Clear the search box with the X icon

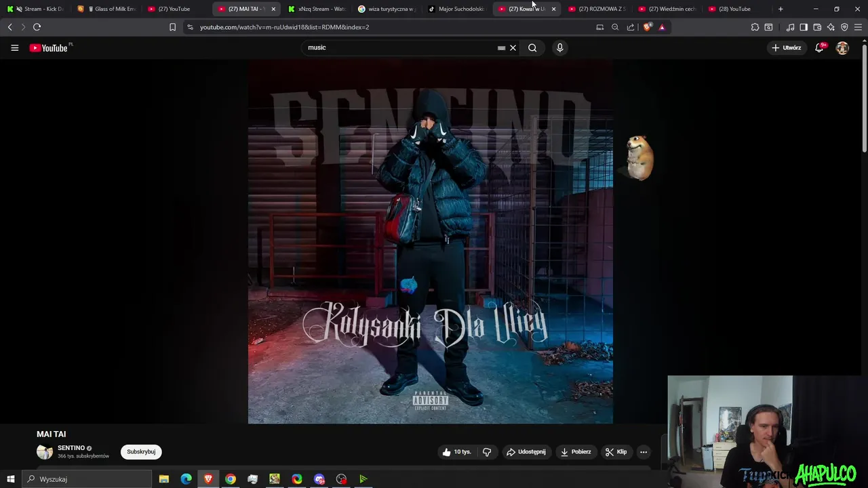[513, 47]
